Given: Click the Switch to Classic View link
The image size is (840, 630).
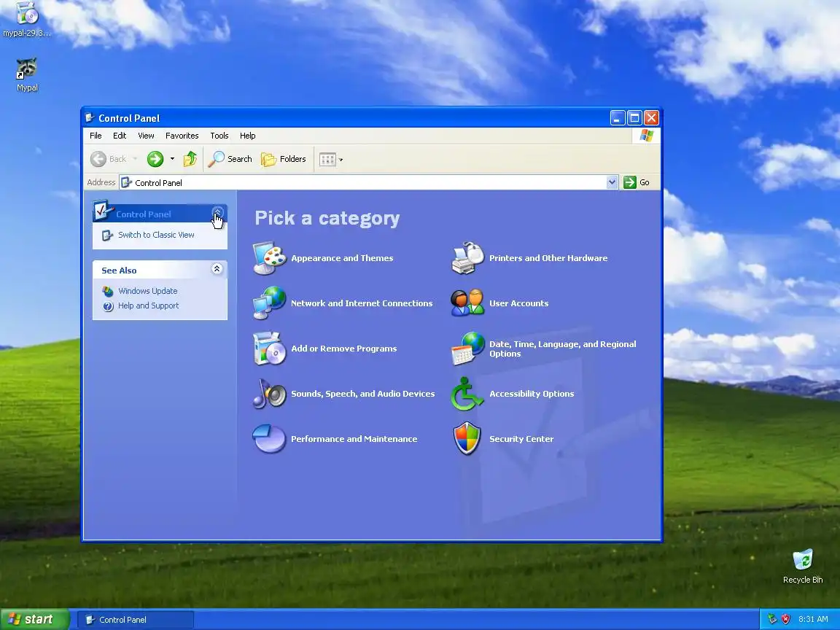Looking at the screenshot, I should (x=156, y=236).
